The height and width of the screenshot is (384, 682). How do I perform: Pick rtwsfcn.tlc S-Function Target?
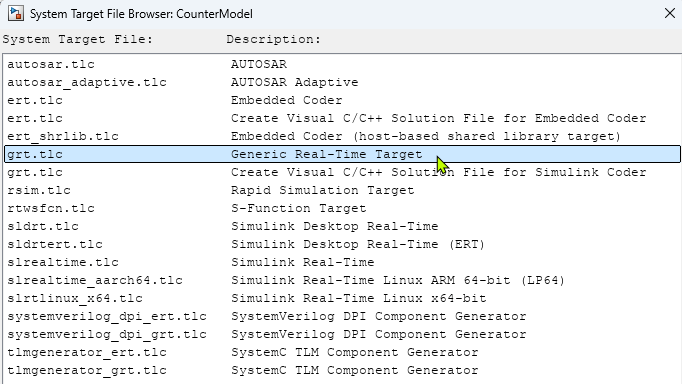pyautogui.click(x=342, y=208)
